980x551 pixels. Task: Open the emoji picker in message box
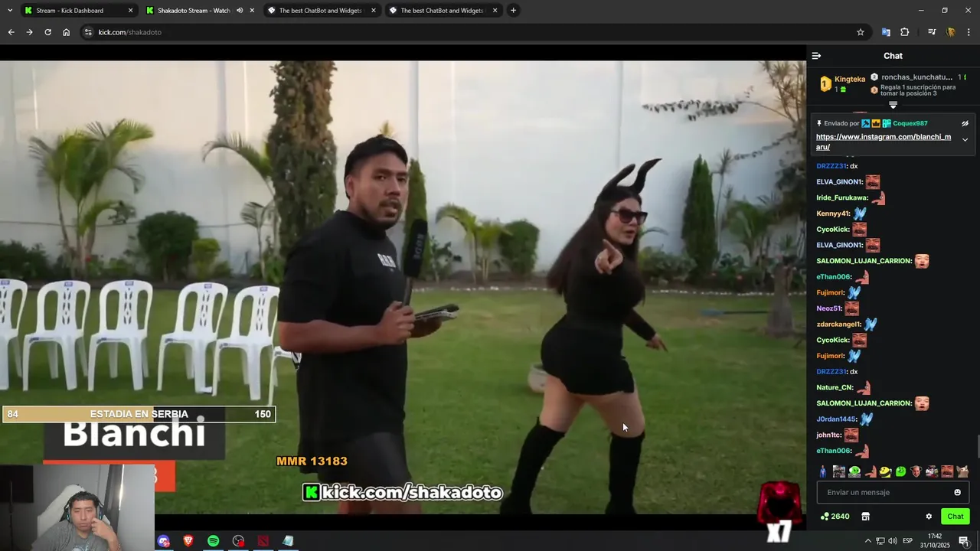tap(957, 492)
